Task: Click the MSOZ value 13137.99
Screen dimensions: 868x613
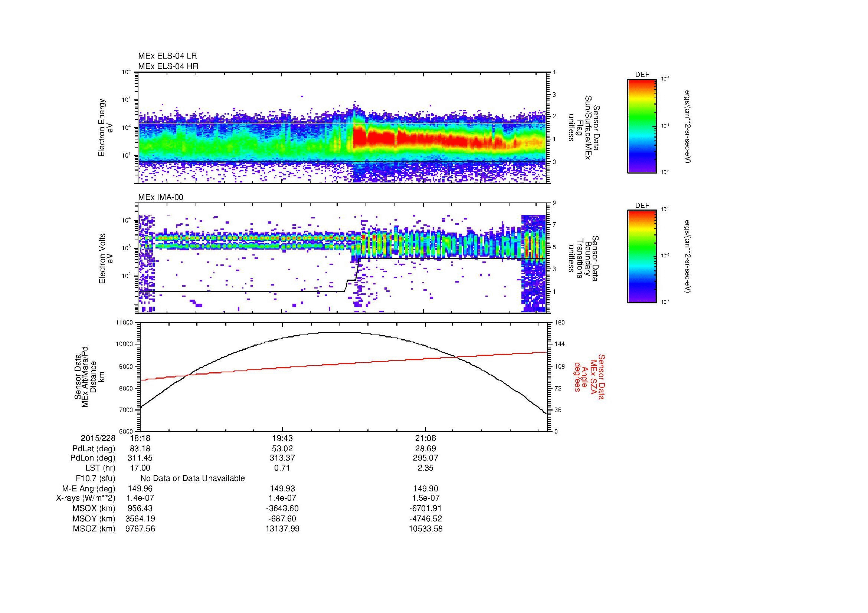Action: click(x=282, y=529)
